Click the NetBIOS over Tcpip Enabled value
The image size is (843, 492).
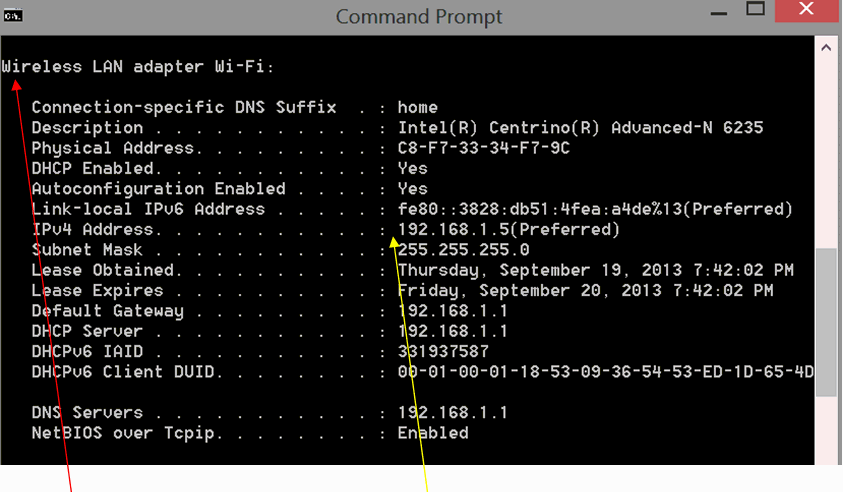pos(433,433)
